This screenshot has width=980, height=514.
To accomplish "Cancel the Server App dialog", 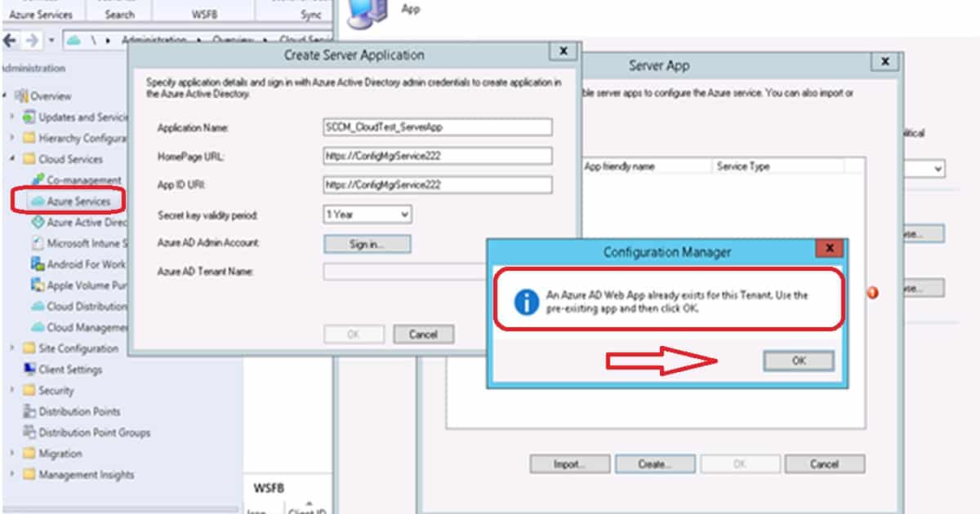I will click(x=825, y=464).
